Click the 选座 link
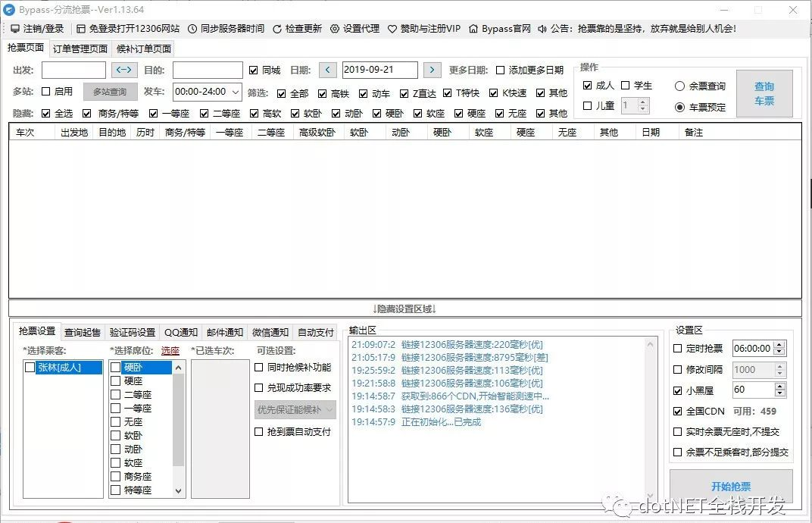Screen dimensions: 812x523 pyautogui.click(x=170, y=351)
